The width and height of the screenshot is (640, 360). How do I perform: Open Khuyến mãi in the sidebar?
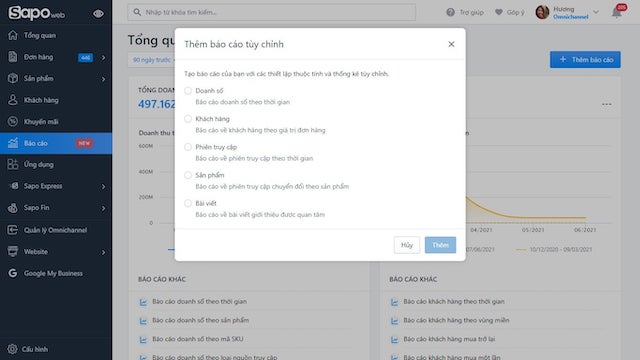[x=56, y=122]
